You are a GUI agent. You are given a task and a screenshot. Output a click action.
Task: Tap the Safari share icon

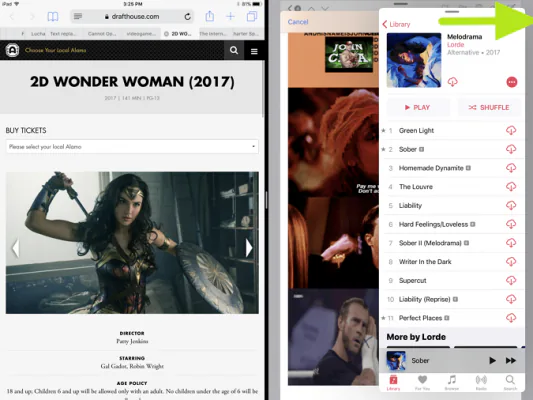click(x=210, y=16)
